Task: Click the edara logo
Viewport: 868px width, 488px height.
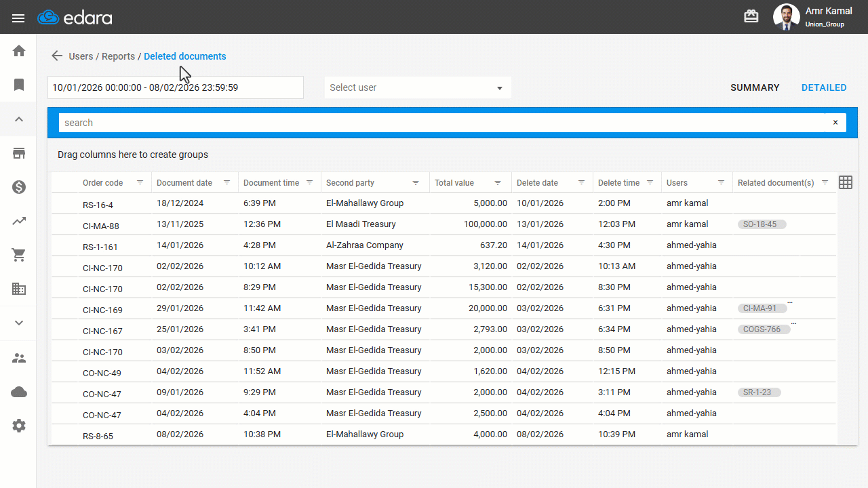Action: point(75,18)
